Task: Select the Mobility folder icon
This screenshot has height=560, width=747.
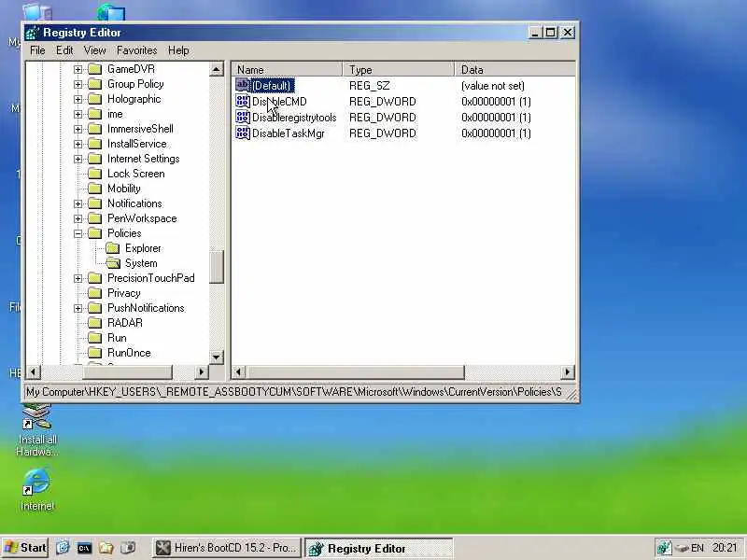Action: 95,189
